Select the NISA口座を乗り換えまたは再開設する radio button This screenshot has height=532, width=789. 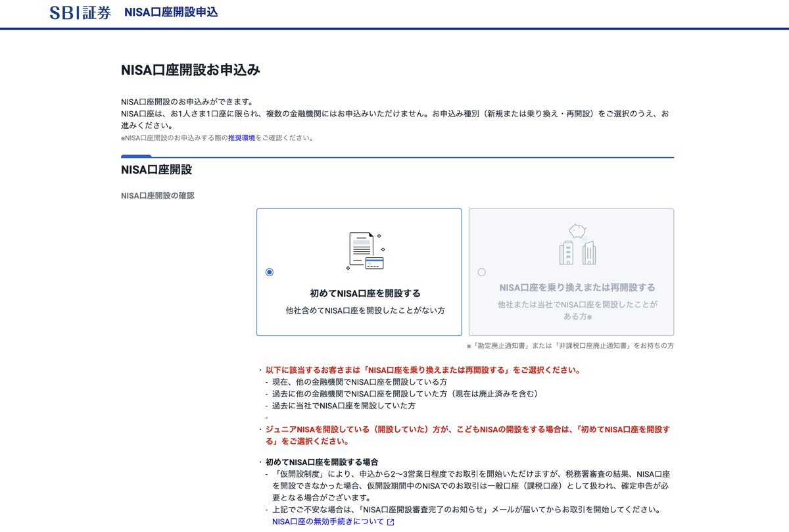pos(482,272)
